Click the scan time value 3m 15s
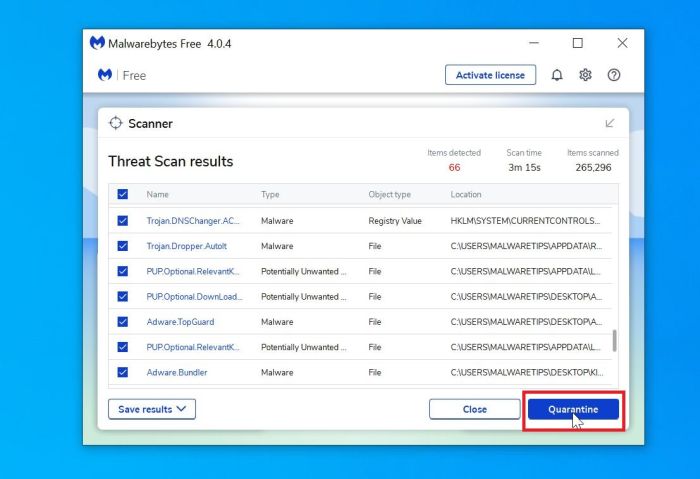 pyautogui.click(x=524, y=167)
